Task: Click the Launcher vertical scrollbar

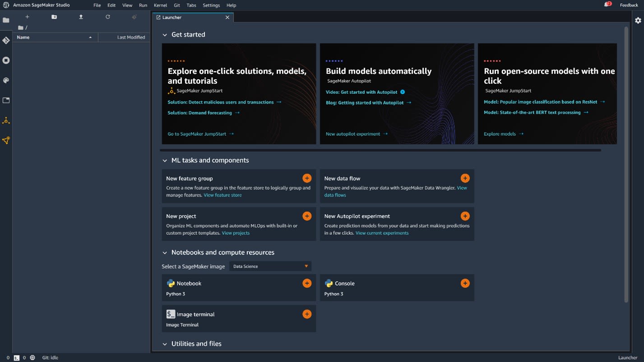Action: 626,165
